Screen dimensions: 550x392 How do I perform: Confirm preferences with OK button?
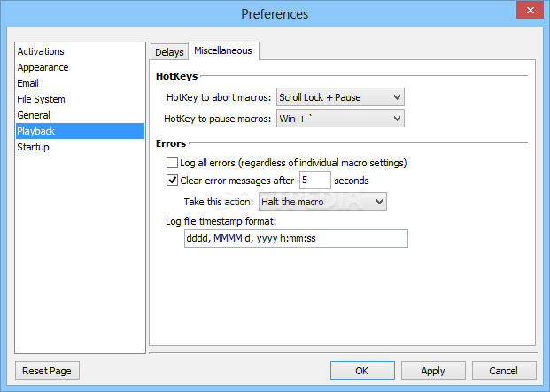click(x=362, y=371)
